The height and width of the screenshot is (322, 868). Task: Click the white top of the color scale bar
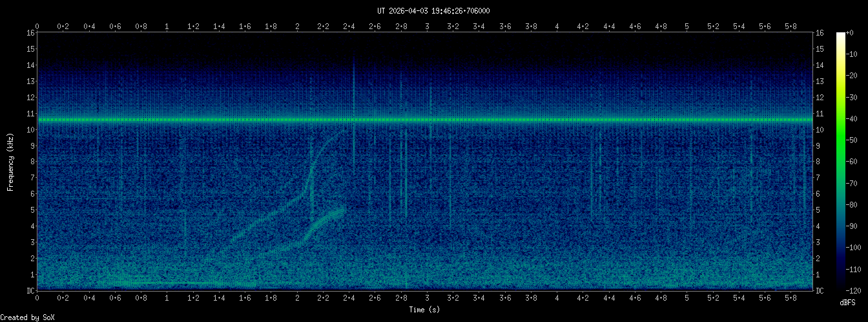[840, 35]
